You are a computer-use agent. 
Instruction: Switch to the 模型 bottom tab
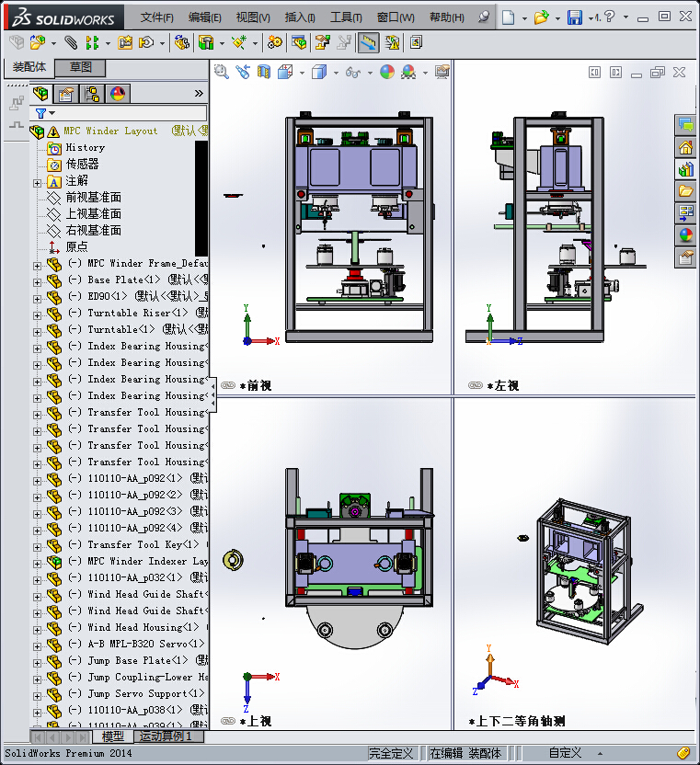click(x=113, y=736)
